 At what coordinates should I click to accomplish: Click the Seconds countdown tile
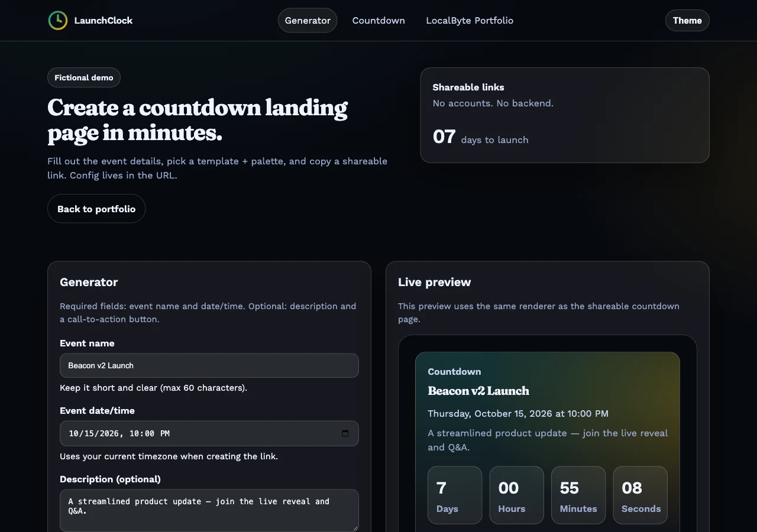coord(640,495)
